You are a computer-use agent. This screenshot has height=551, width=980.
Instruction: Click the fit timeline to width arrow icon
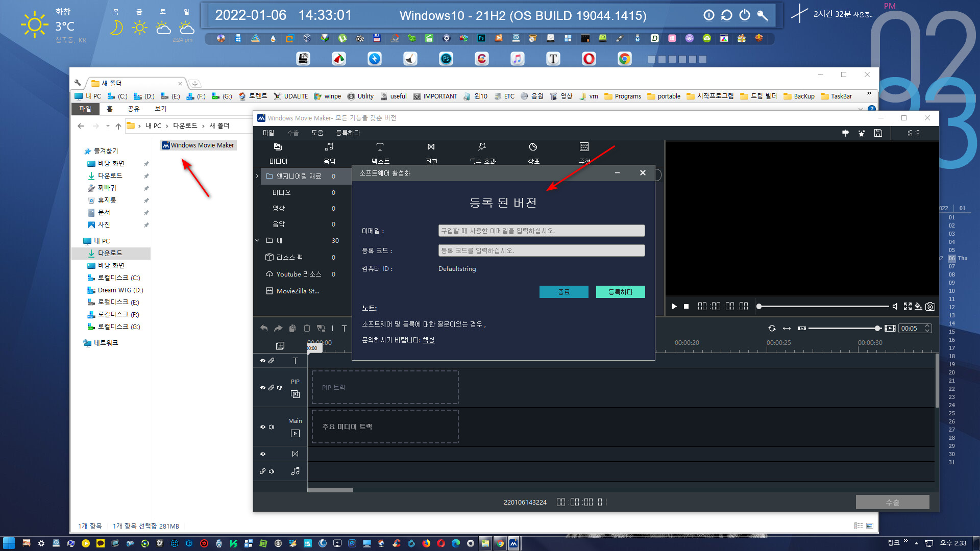click(x=787, y=328)
